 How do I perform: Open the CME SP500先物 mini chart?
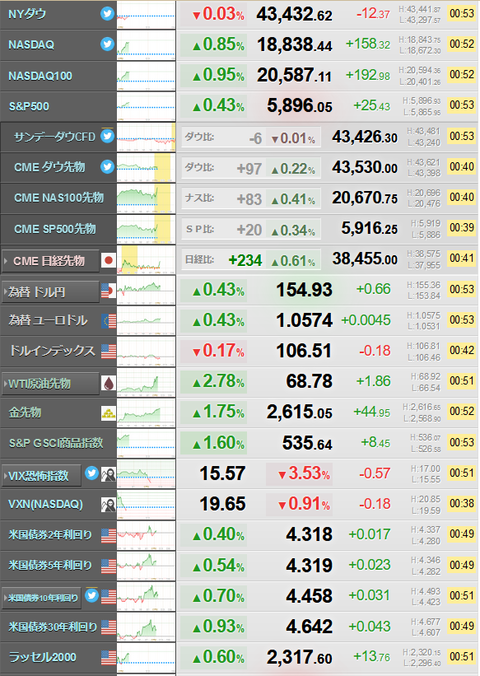[146, 229]
